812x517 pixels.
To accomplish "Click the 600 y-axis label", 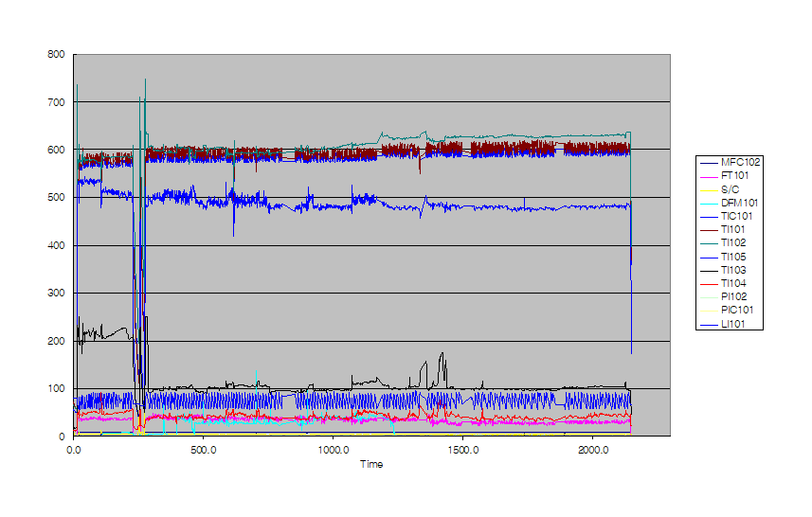I will click(x=56, y=150).
